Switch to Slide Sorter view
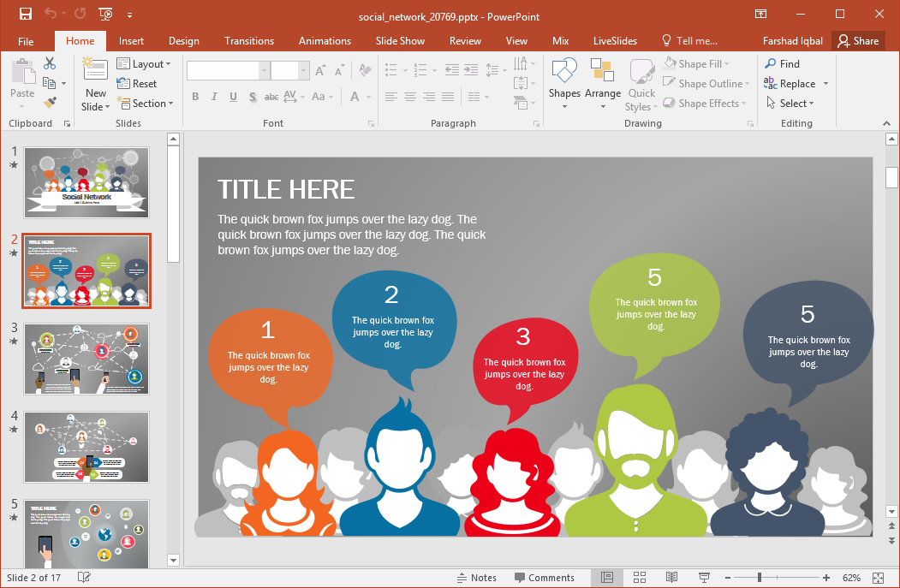Image resolution: width=900 pixels, height=588 pixels. (x=639, y=578)
